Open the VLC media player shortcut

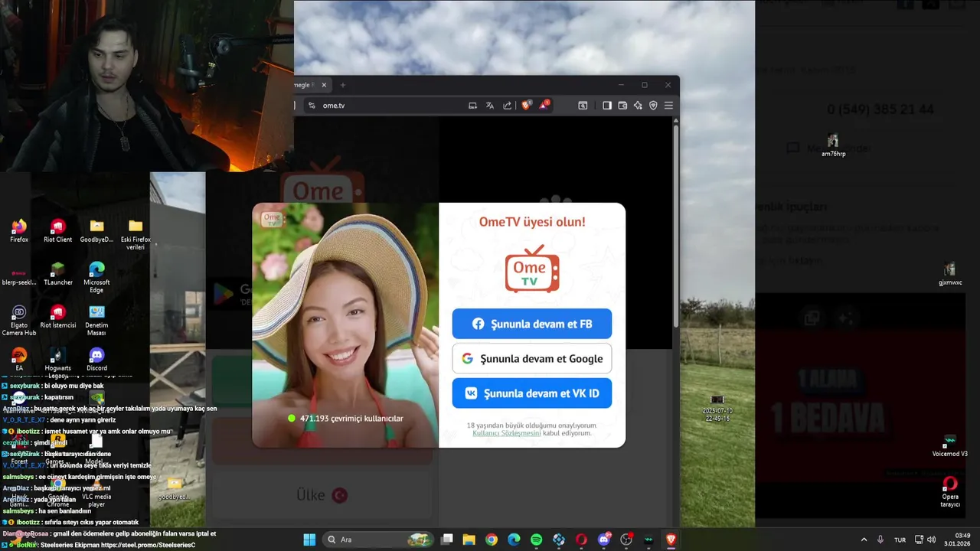96,491
